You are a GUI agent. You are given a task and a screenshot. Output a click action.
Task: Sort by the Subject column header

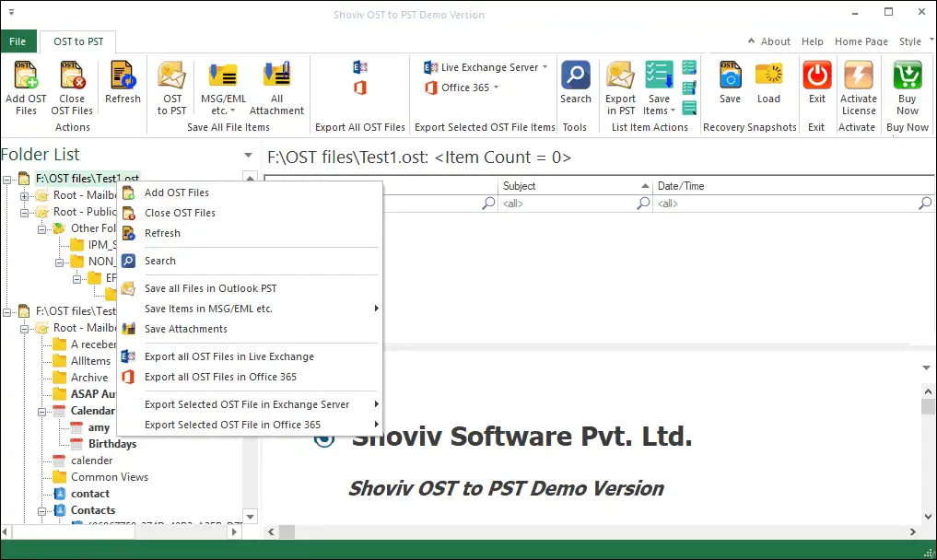point(575,186)
